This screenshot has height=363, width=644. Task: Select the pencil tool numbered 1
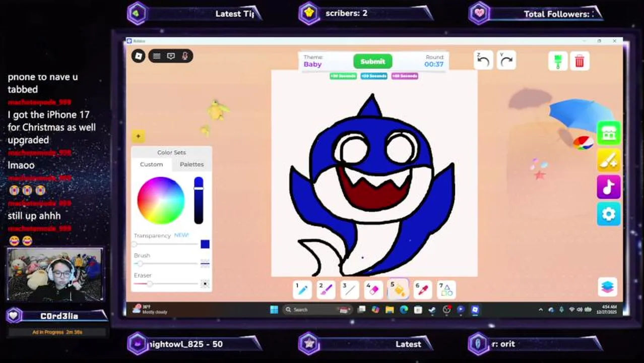pyautogui.click(x=302, y=289)
